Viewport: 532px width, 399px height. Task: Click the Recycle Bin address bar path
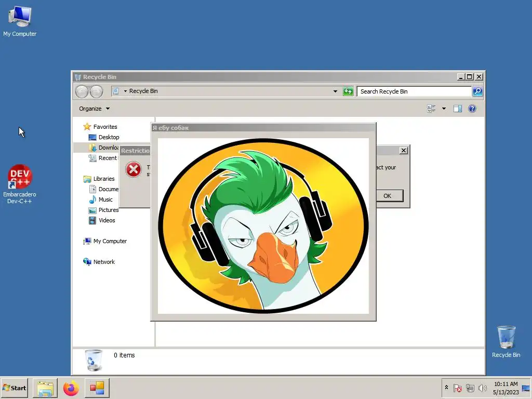143,91
